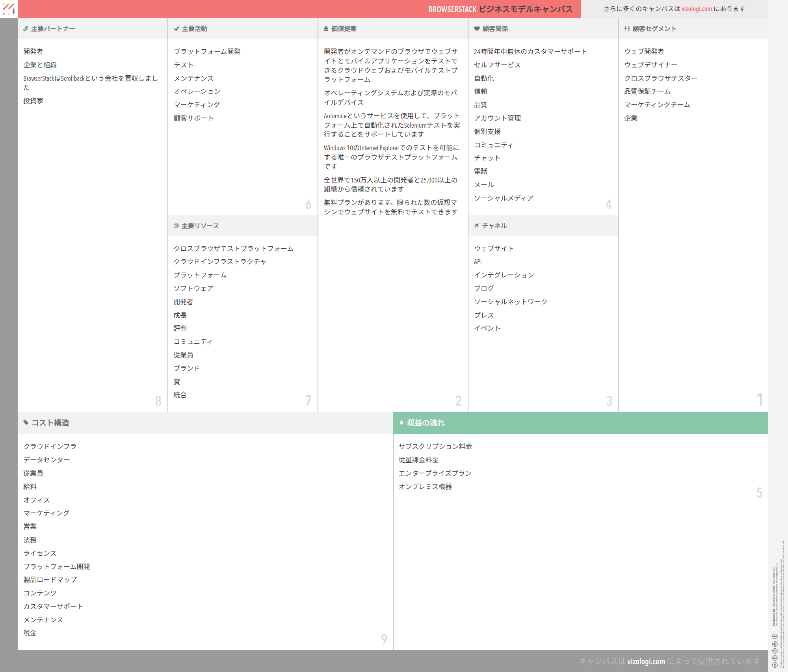Click the people icon beside 顧客セグメント
788x672 pixels.
[x=627, y=29]
